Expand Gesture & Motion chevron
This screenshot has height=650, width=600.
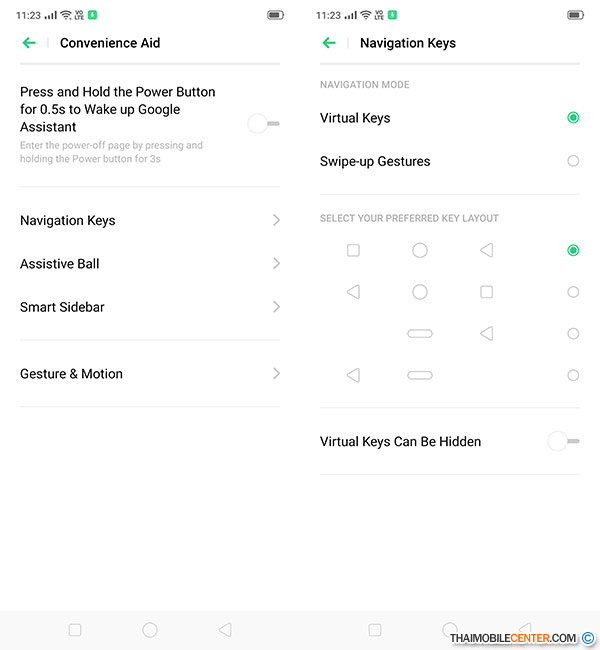(x=276, y=374)
